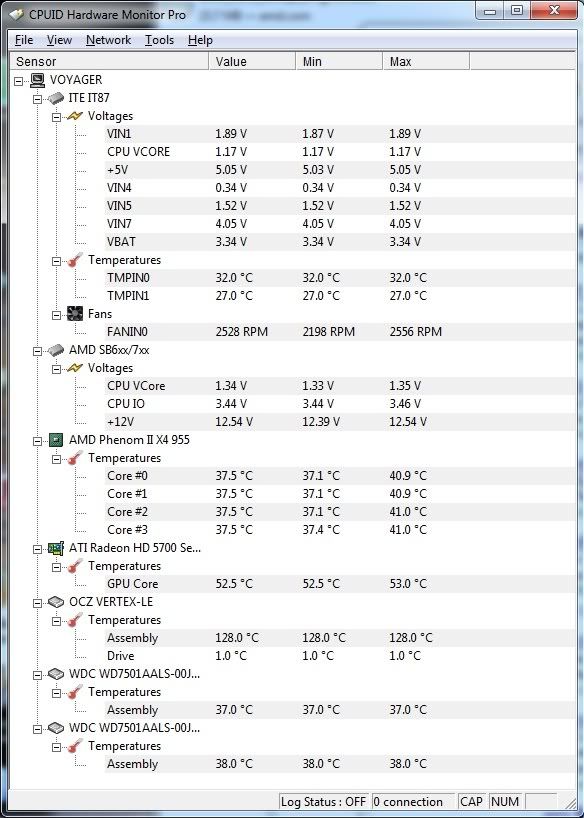Click the NUM indicator in status bar
Screen dimensions: 584x818
[505, 802]
